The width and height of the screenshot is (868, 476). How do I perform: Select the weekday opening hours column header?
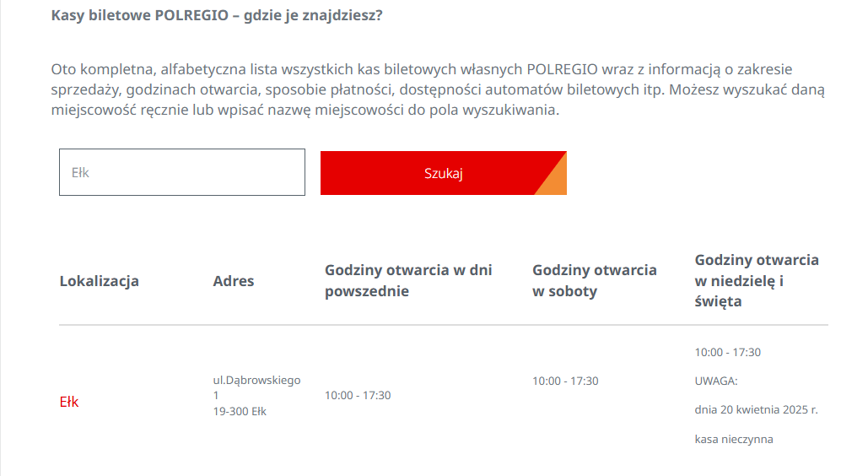(408, 281)
